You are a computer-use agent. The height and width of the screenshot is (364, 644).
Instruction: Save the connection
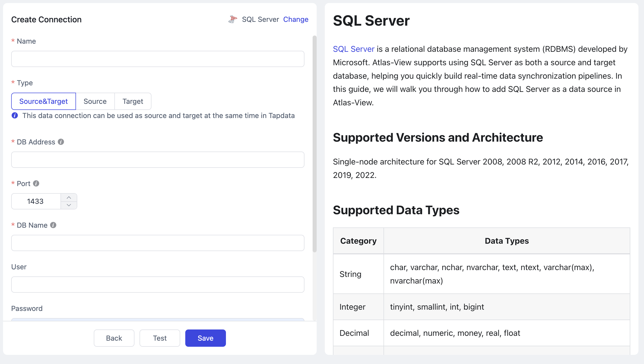pos(206,338)
